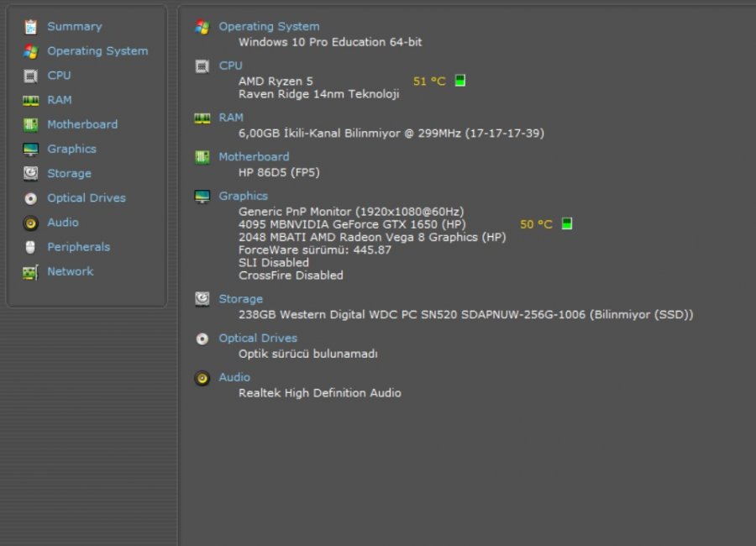This screenshot has width=756, height=546.
Task: Click the CPU chip icon in sidebar
Action: 30,76
